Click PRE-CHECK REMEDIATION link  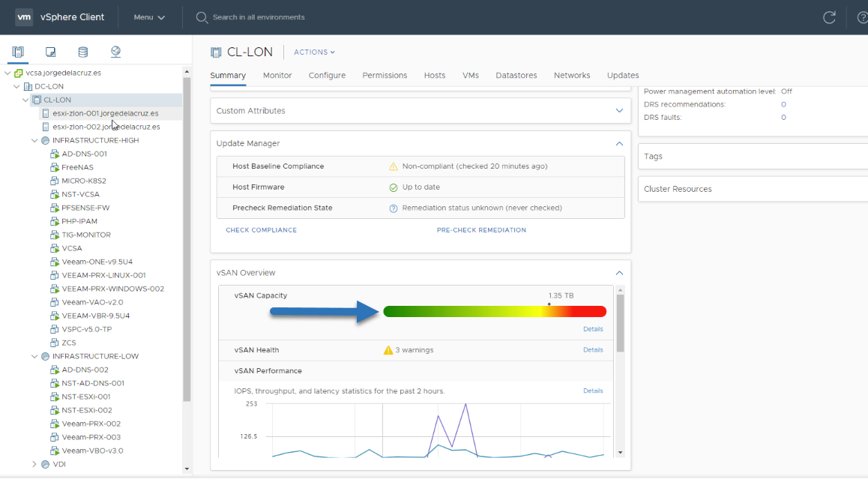pyautogui.click(x=482, y=230)
